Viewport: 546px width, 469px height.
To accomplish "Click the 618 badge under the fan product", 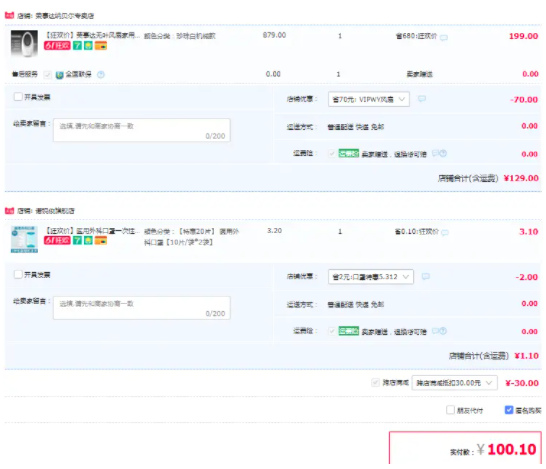I will pos(57,46).
